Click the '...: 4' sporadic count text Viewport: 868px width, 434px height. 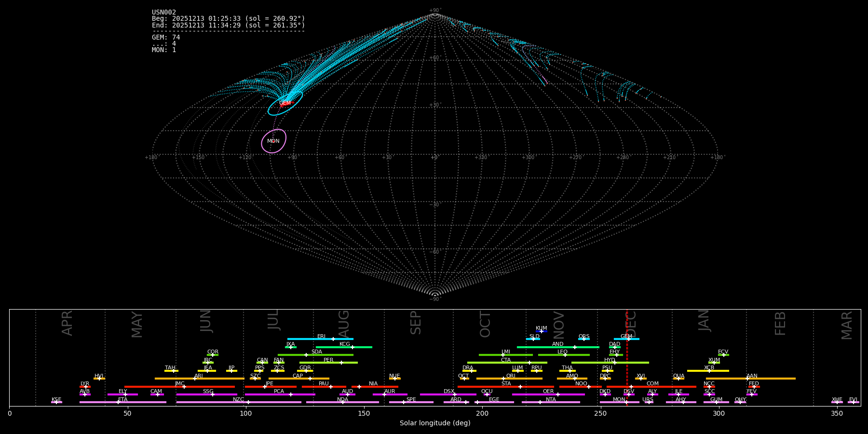point(164,44)
